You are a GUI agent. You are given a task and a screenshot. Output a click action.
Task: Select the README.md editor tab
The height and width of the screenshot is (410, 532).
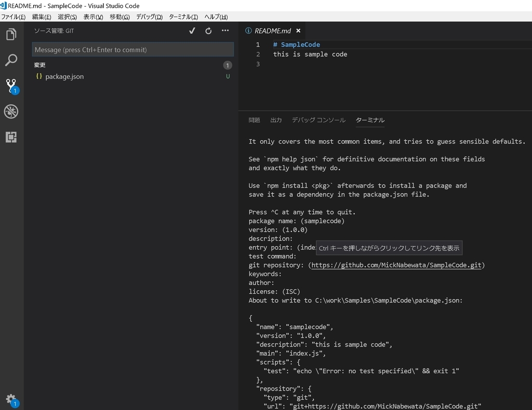tap(272, 31)
